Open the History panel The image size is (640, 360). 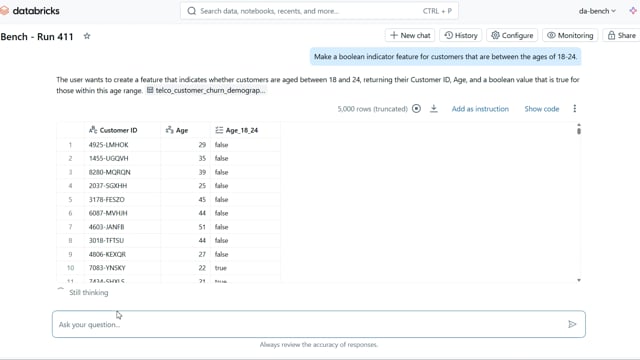(461, 36)
